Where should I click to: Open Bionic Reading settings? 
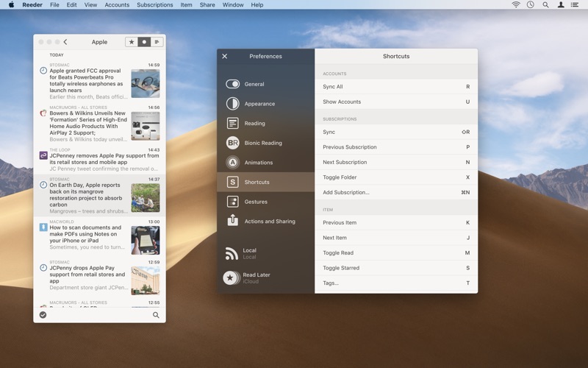pos(262,143)
